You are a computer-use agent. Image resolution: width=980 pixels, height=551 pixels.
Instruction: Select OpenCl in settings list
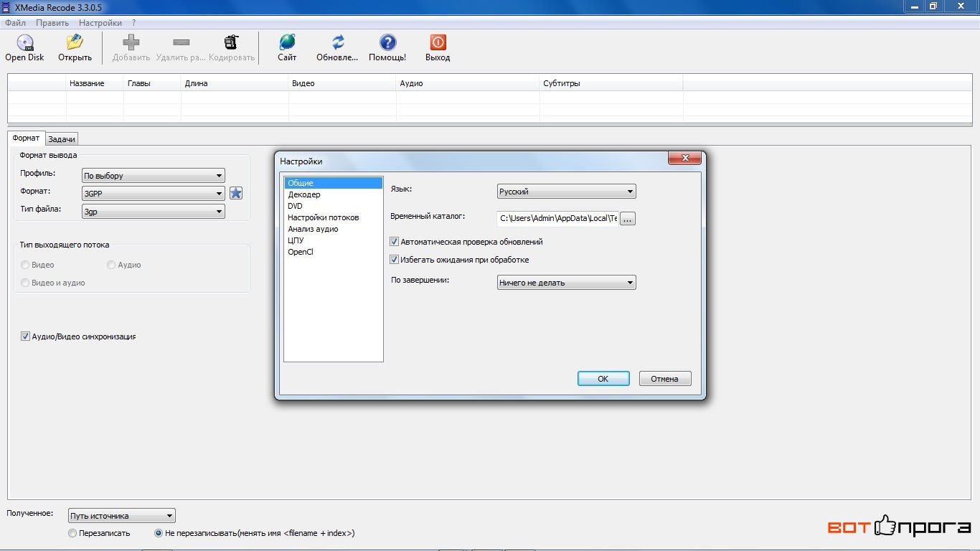334,252
